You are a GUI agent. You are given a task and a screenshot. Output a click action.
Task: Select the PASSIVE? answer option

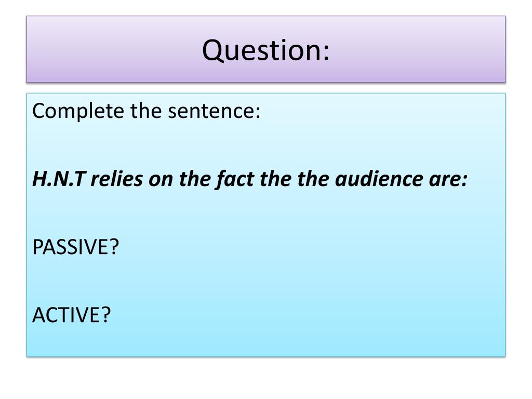(76, 247)
